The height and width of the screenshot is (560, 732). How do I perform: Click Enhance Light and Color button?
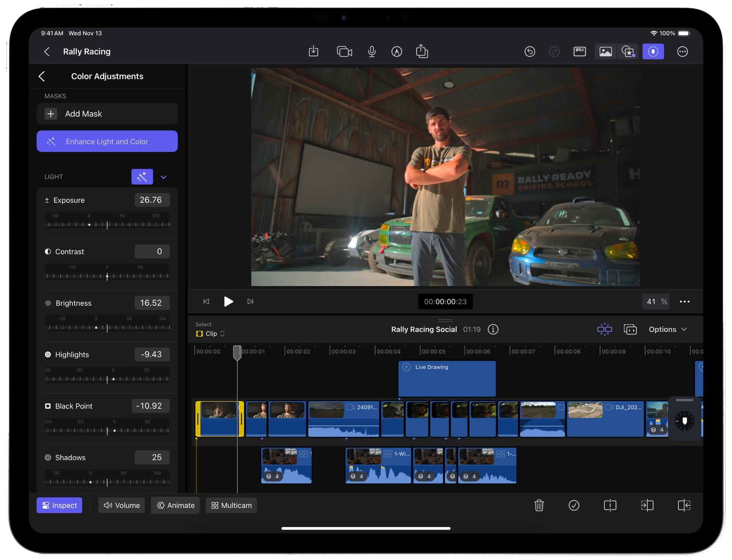(107, 141)
